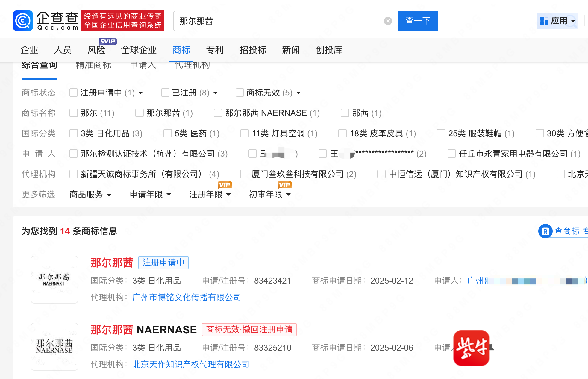The image size is (588, 379).
Task: Click the 商标无效·撤回注册申请 status tag
Action: [x=249, y=330]
